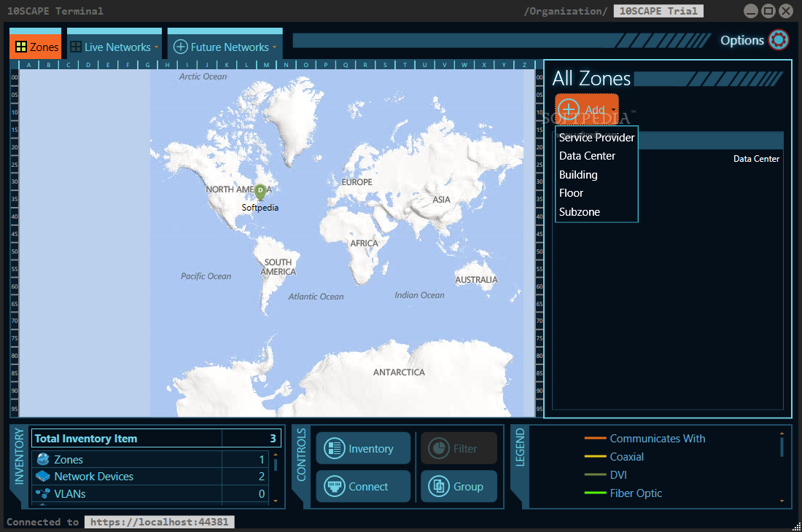Select the Zones inventory row

click(150, 459)
